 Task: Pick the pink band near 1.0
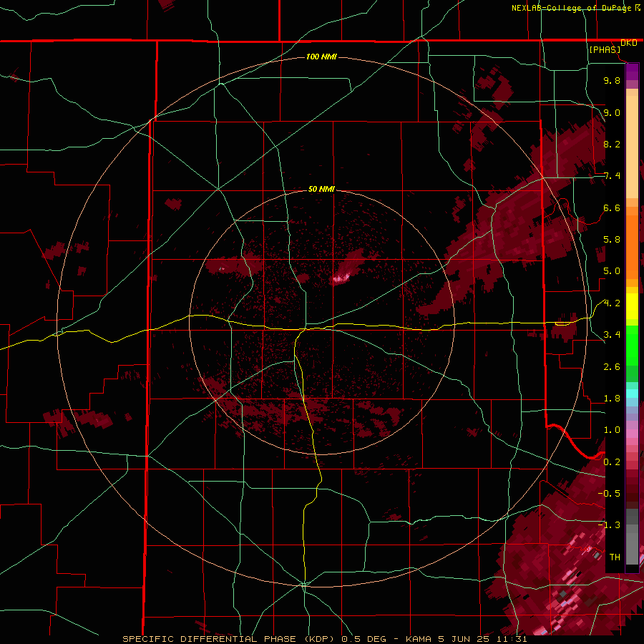coord(632,434)
